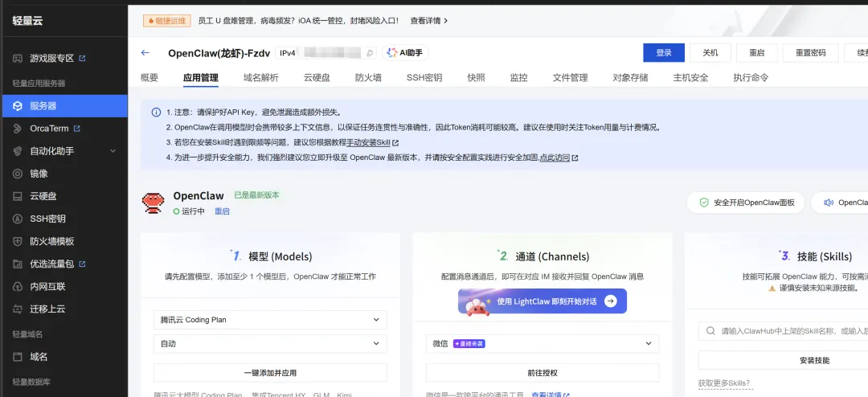This screenshot has height=397, width=868.
Task: Click the 重启 link next to 运行中
Action: pyautogui.click(x=222, y=211)
